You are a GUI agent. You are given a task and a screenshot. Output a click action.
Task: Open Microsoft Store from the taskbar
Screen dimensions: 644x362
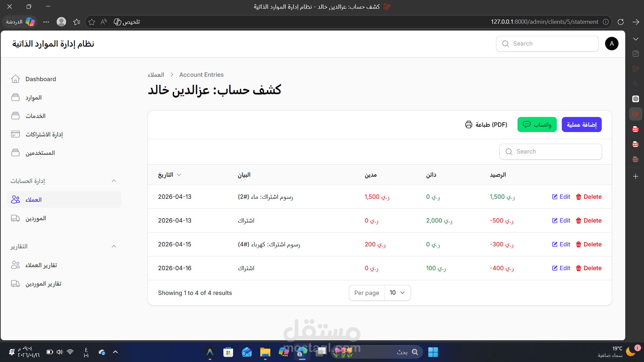pos(228,352)
